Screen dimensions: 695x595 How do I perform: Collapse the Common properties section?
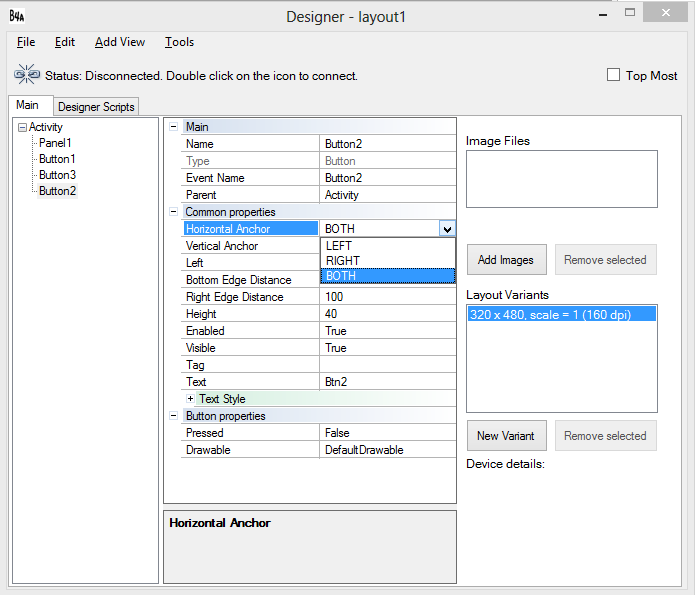173,212
